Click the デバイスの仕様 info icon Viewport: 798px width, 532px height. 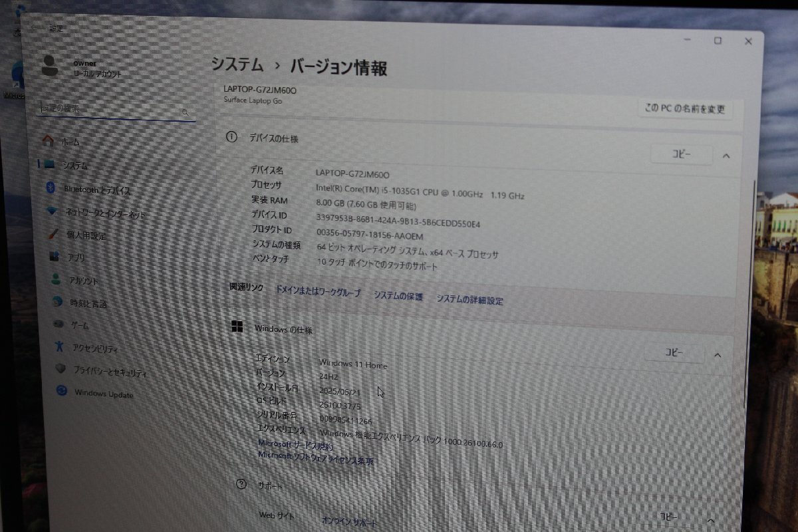(231, 137)
